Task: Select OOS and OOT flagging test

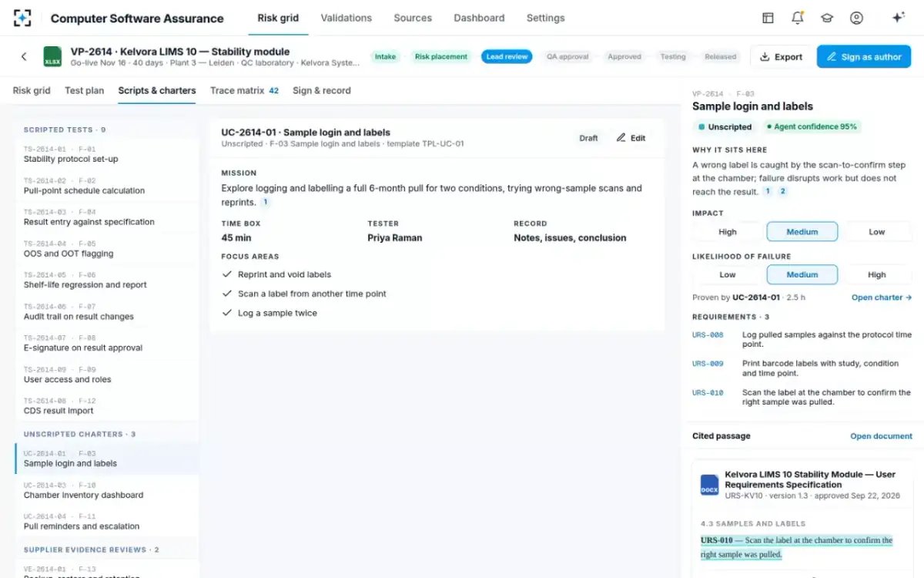Action: tap(107, 249)
